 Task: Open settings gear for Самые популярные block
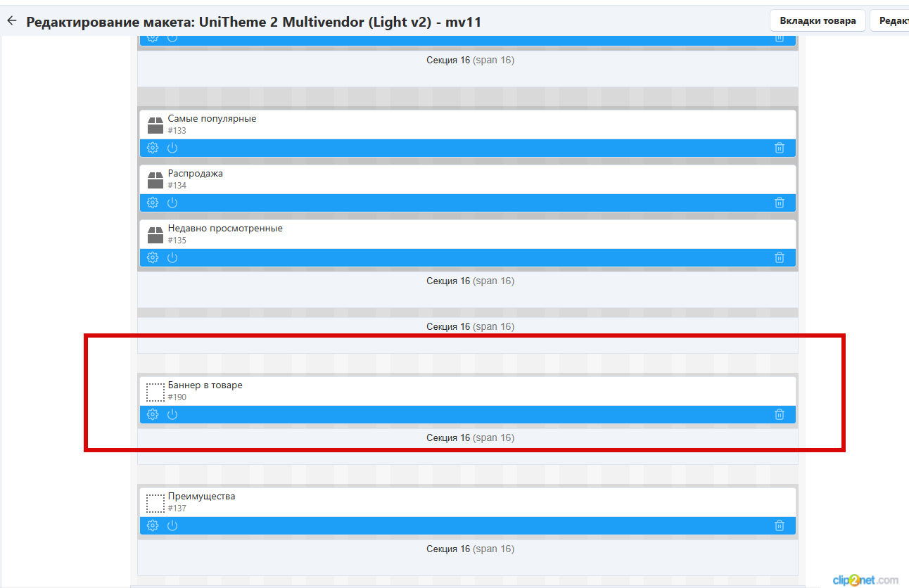click(x=153, y=148)
